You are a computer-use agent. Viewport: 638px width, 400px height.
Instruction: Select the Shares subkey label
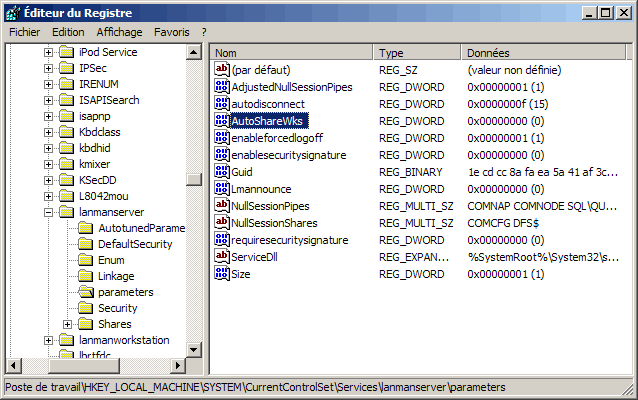[x=115, y=324]
